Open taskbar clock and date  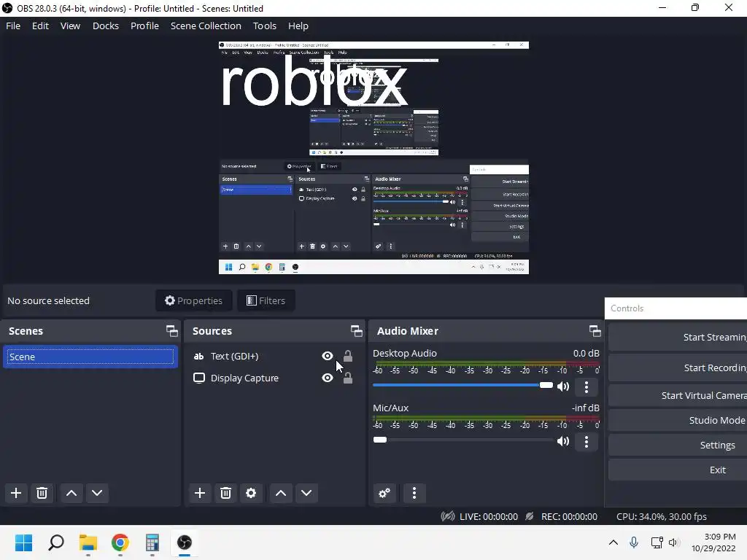[713, 542]
